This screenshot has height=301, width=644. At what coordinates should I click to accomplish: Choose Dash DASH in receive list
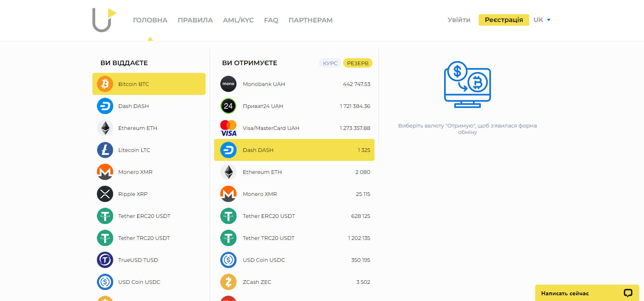point(258,150)
